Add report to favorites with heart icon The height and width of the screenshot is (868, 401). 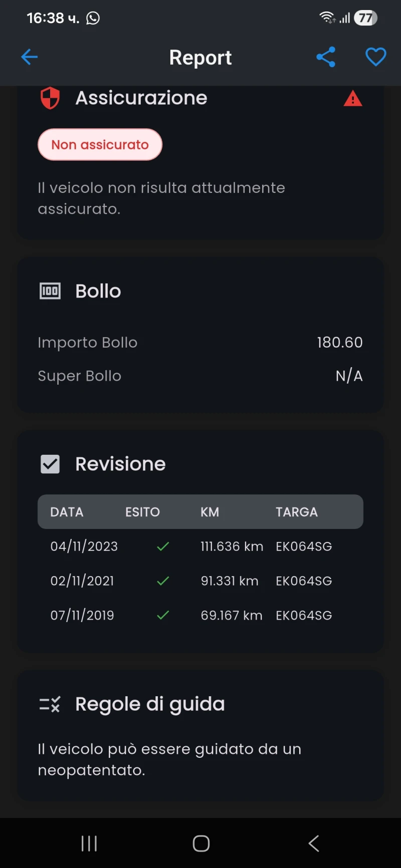pyautogui.click(x=375, y=57)
